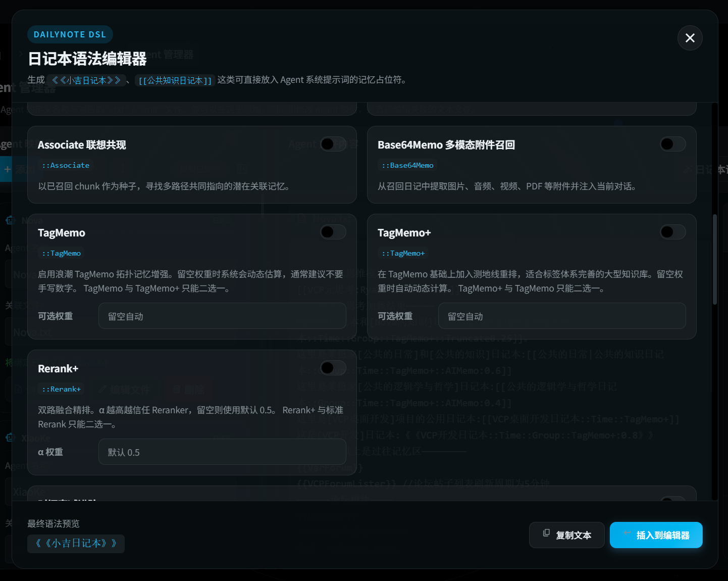This screenshot has height=581, width=728.
Task: Click the ::Rerank+ syntax tag
Action: click(61, 389)
